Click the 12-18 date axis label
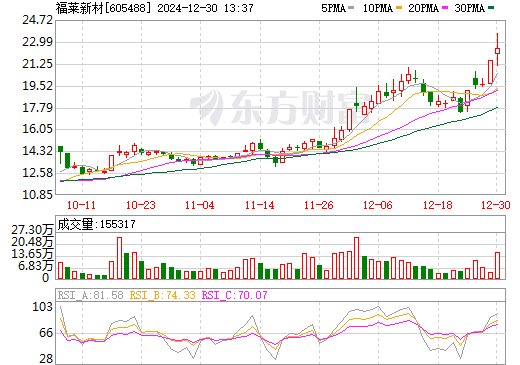The image size is (520, 365). 438,205
